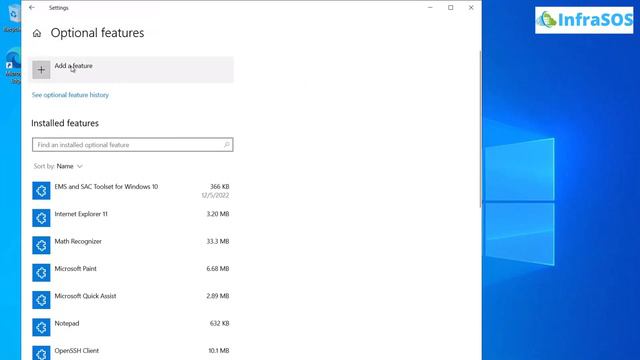Open Settings home via the house icon
The image size is (640, 360).
click(37, 33)
